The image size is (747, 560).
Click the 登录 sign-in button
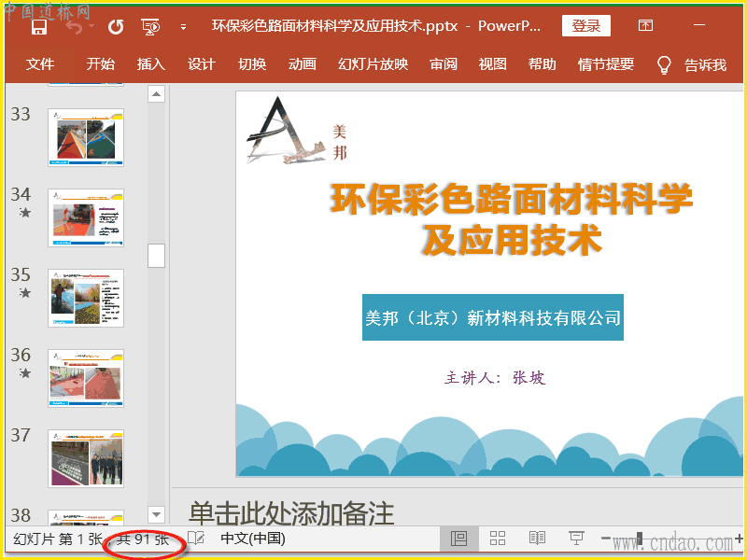point(586,26)
